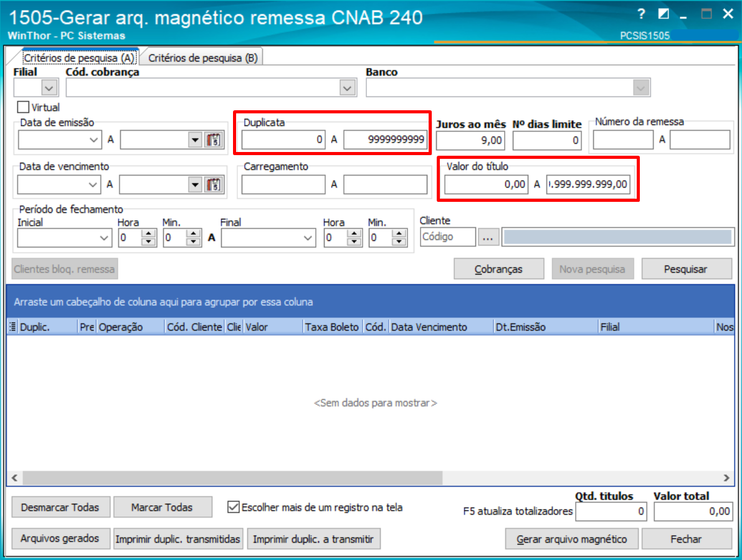Image resolution: width=742 pixels, height=560 pixels.
Task: Adjust the Final Min. spinner
Action: click(x=399, y=238)
